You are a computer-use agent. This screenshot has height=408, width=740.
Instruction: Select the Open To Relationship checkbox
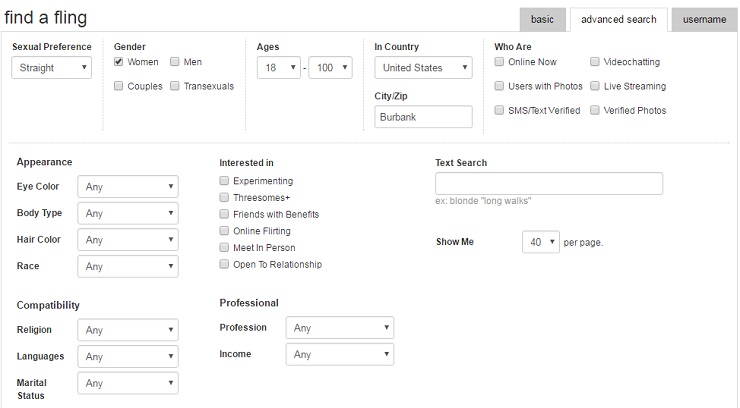tap(224, 264)
